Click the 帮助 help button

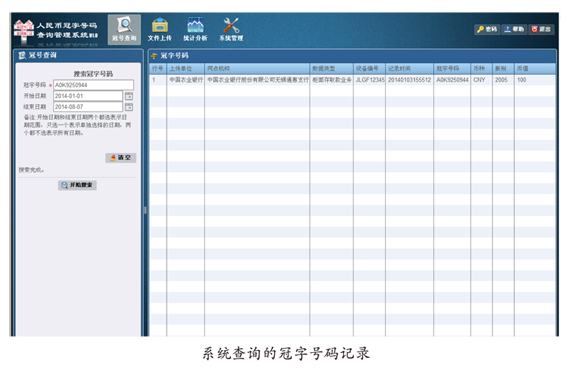coord(515,29)
